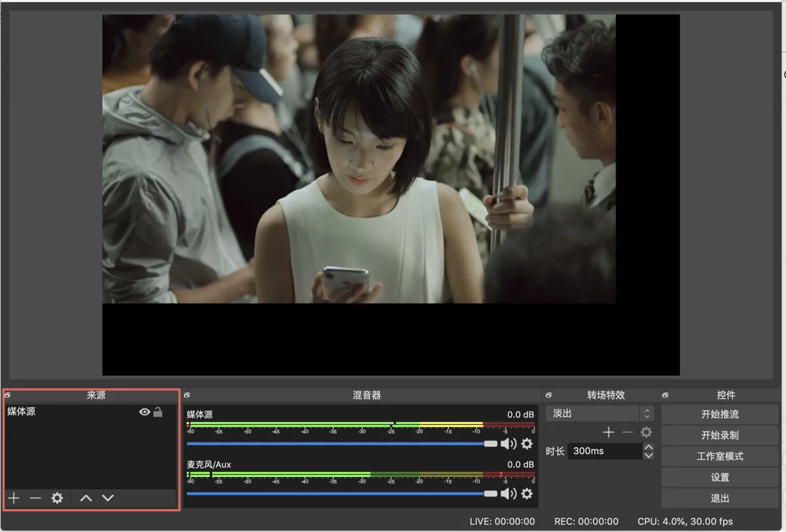Toggle visibility eye of 媒体源 source
Viewport: 786px width, 532px height.
145,412
